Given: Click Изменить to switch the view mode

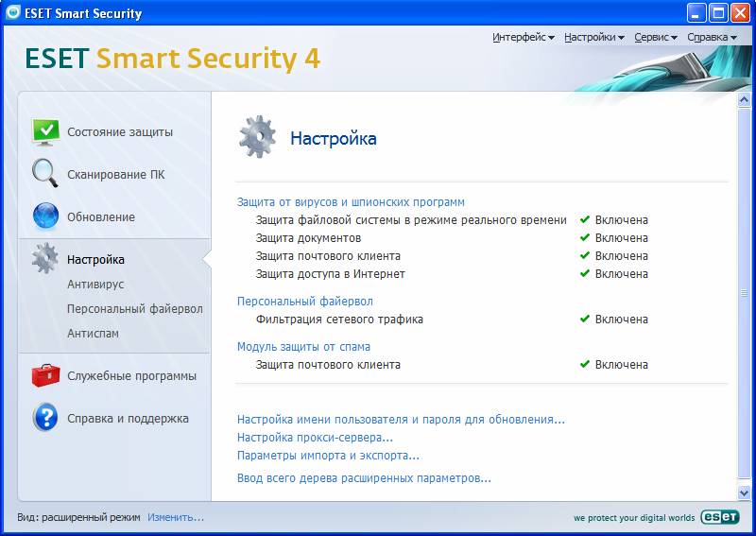Looking at the screenshot, I should pos(176,517).
